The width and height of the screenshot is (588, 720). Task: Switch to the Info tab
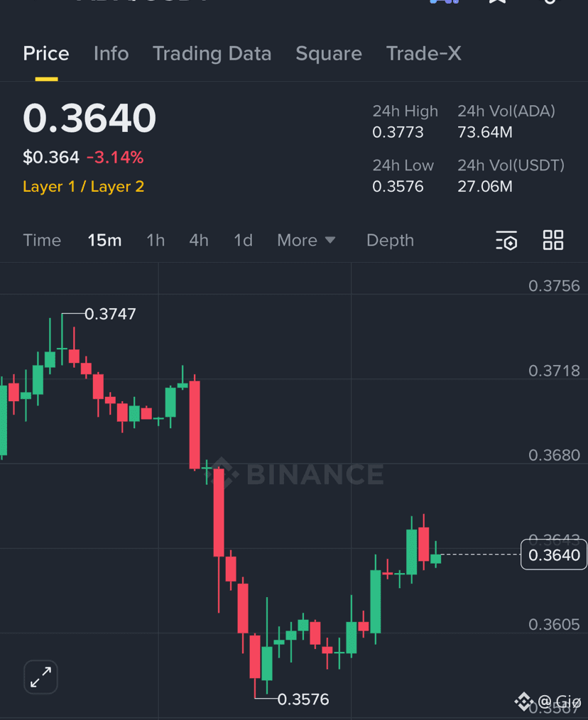coord(111,54)
